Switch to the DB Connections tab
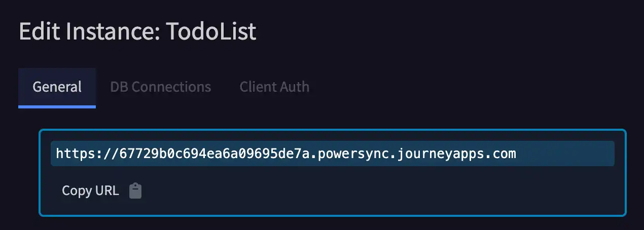The width and height of the screenshot is (644, 230). coord(160,87)
